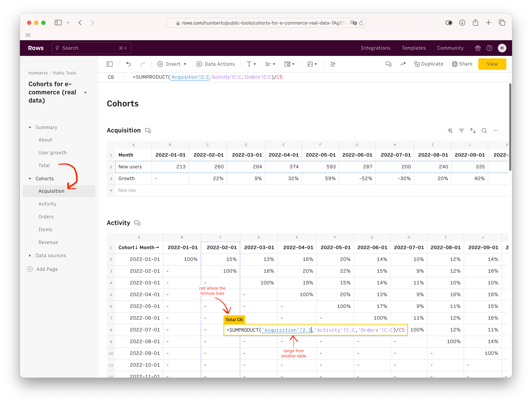Screen dimensions: 532x404
Task: Select the Activity tab in sidebar
Action: click(x=47, y=204)
